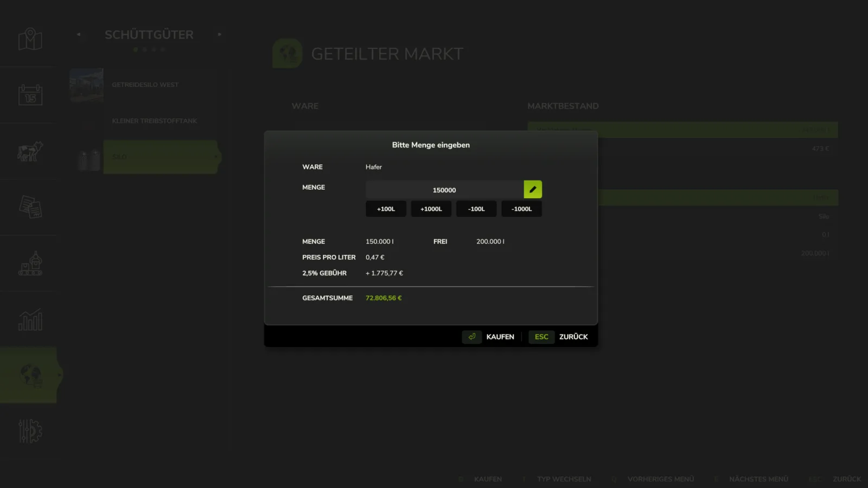Click Vorheriges Menü in the bottom bar
The image size is (868, 488).
click(661, 479)
